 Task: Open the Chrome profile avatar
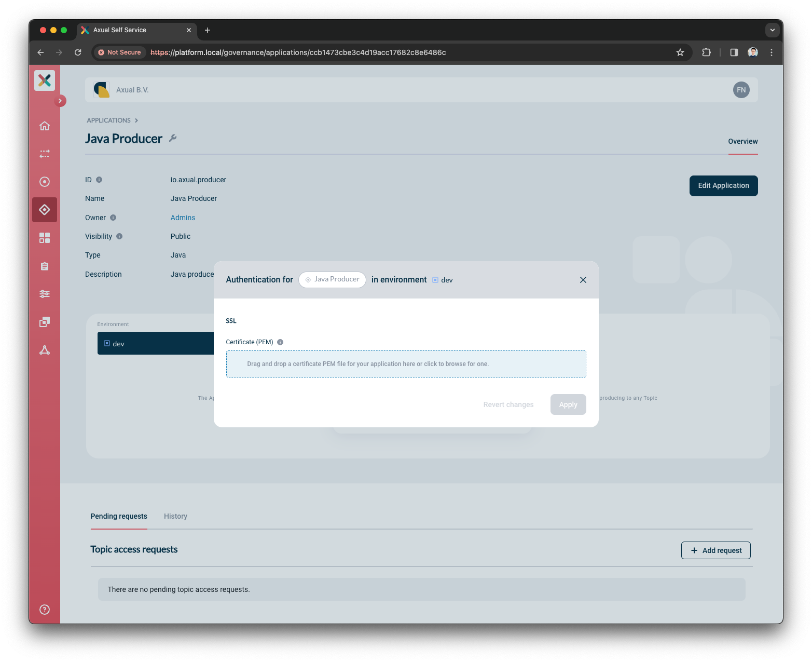click(753, 52)
